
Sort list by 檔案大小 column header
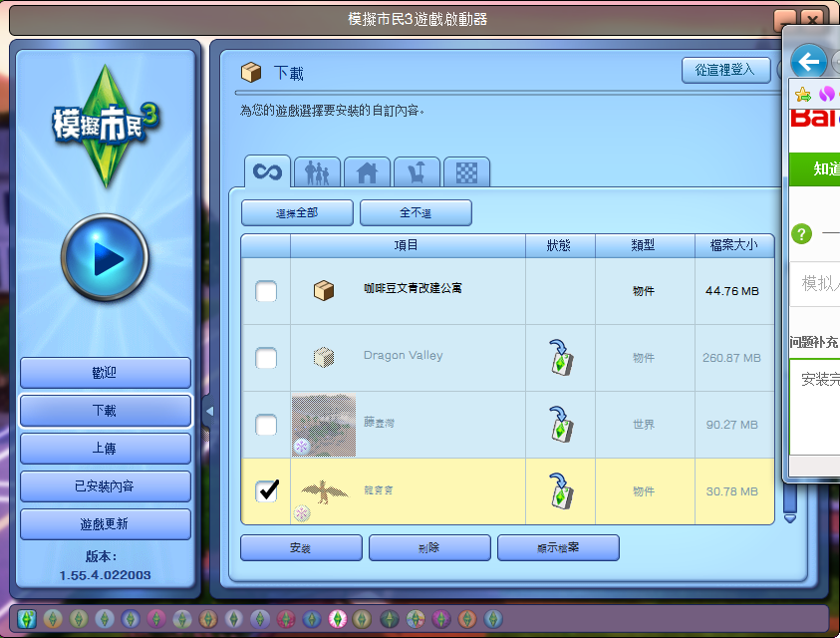[733, 245]
